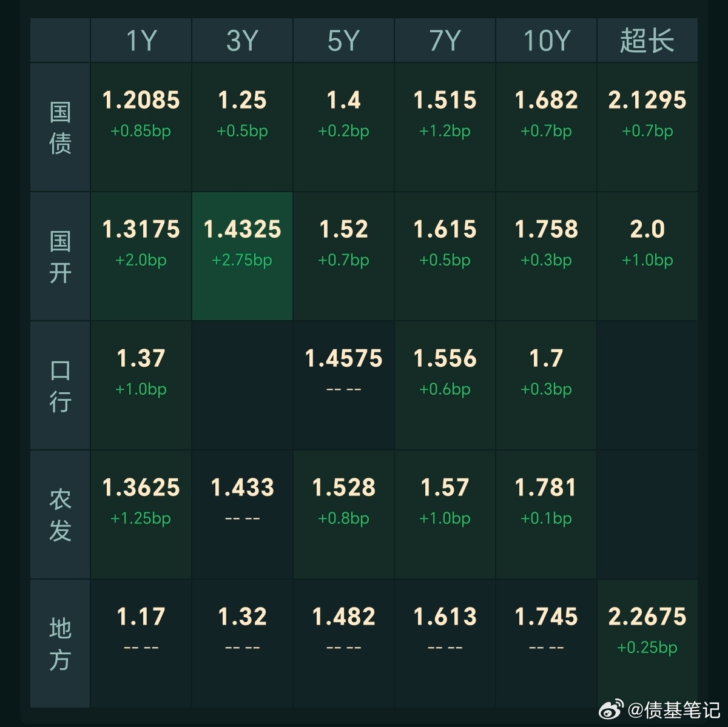This screenshot has width=728, height=727.
Task: Click the +2.0bp change value
Action: pos(141,260)
